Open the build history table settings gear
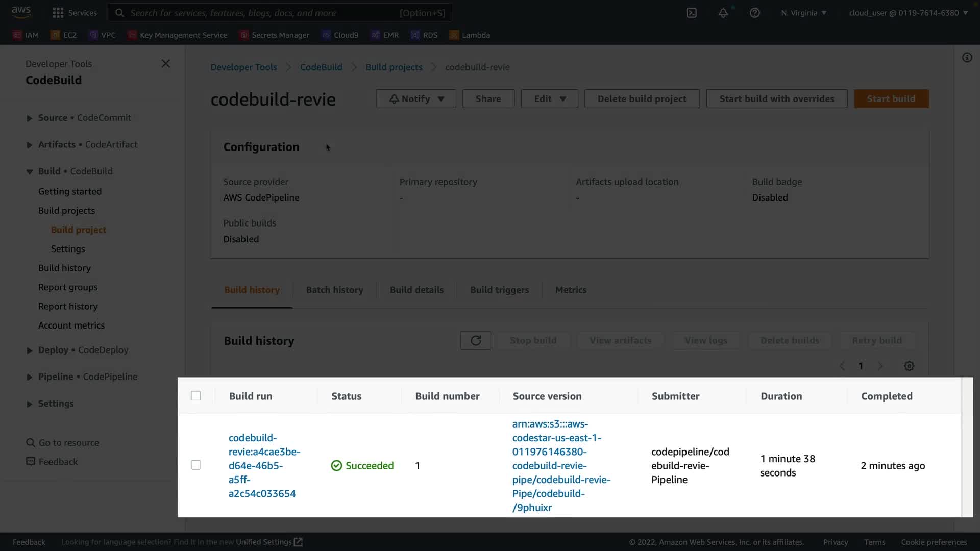This screenshot has width=980, height=551. pos(909,366)
